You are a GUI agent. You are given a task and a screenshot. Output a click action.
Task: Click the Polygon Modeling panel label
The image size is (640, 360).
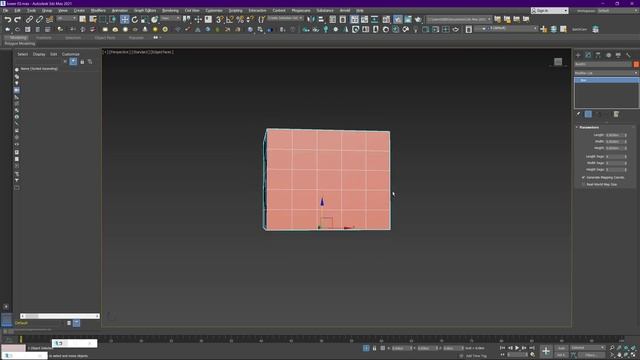coord(20,43)
